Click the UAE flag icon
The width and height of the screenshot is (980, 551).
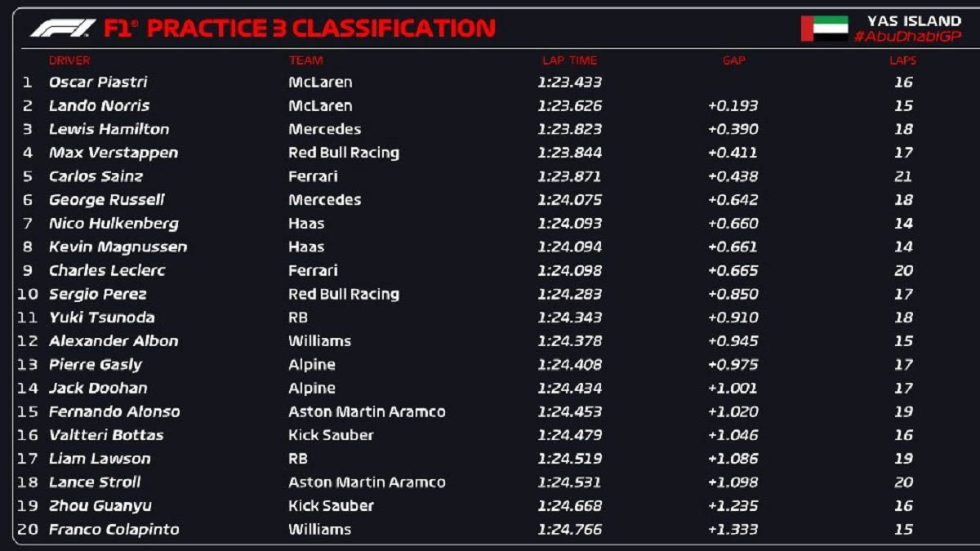(x=824, y=29)
